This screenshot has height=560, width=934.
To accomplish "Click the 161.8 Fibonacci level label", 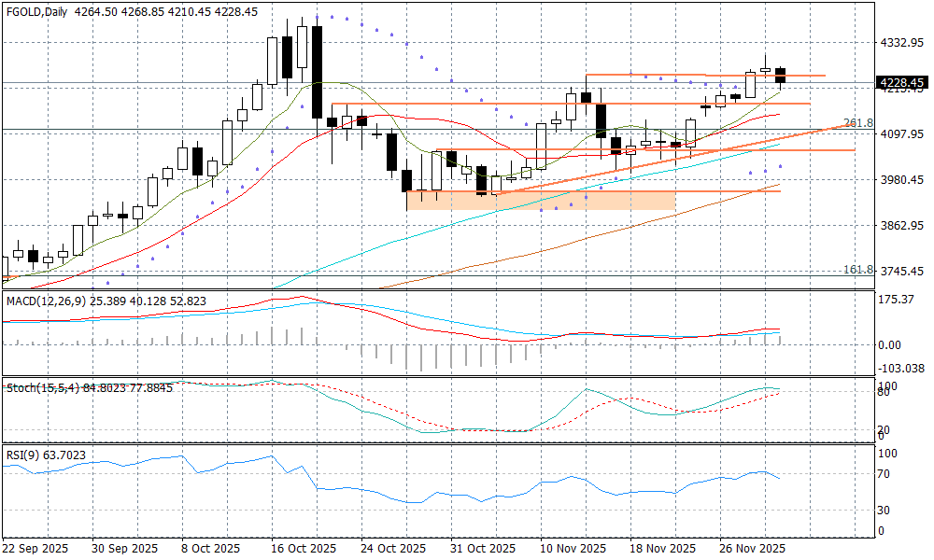I will click(857, 270).
